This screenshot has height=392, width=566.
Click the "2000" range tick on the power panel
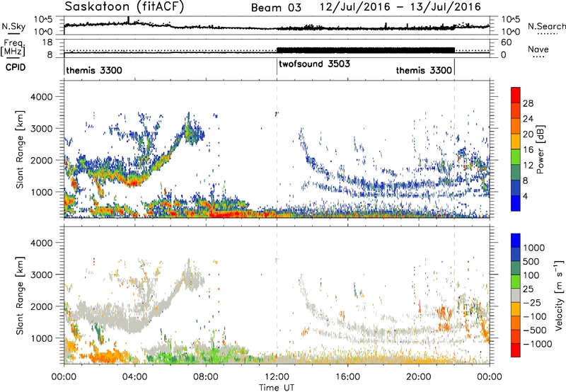point(41,160)
